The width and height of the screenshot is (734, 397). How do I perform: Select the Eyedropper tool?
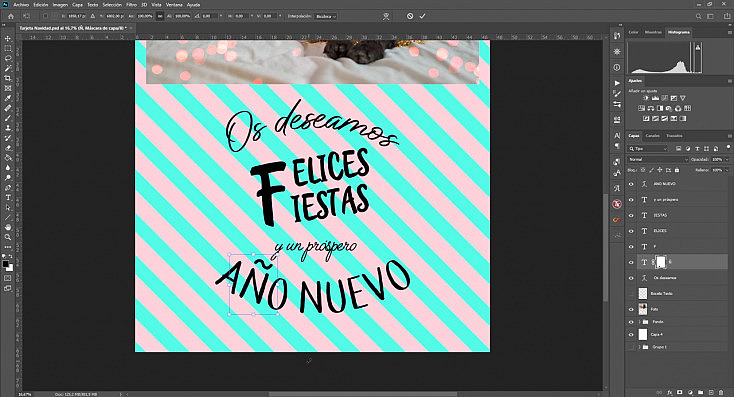[x=8, y=98]
